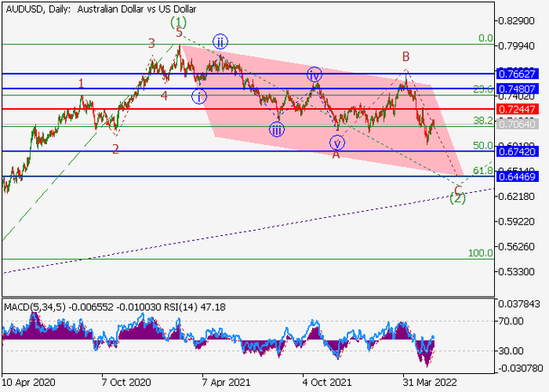Click the circled wave v label

point(336,142)
